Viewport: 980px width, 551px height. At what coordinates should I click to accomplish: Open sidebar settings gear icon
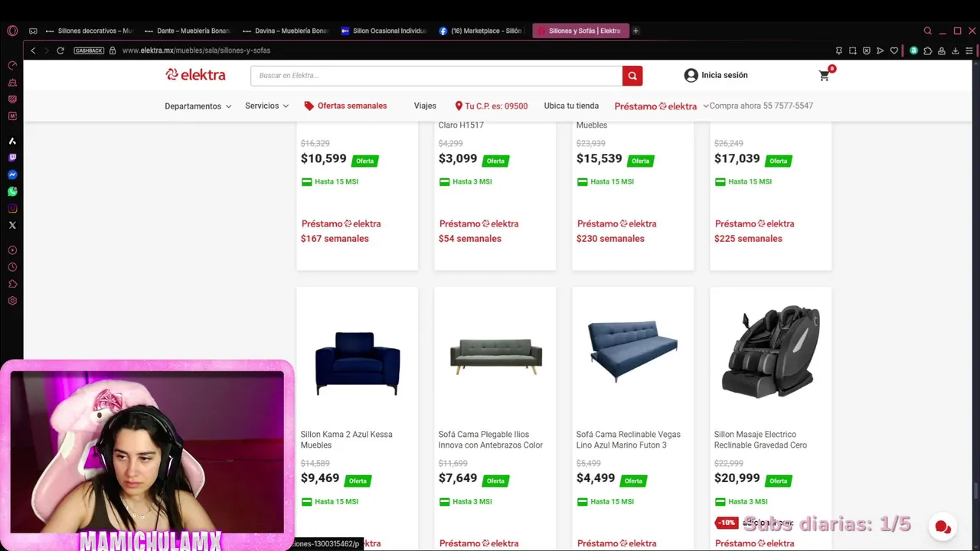[x=12, y=301]
